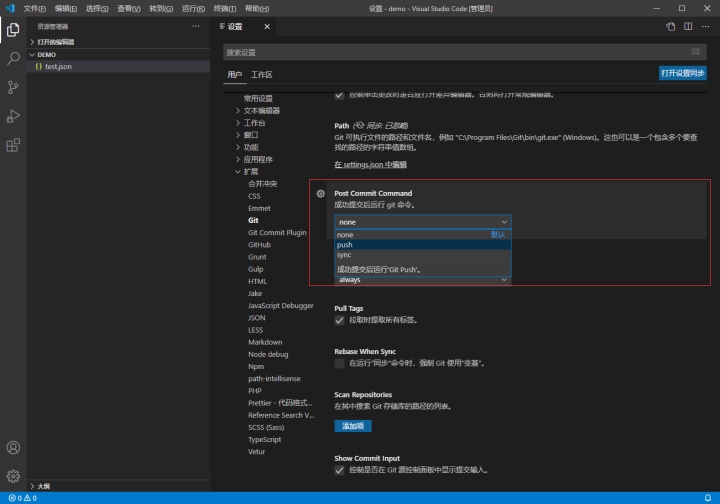The width and height of the screenshot is (720, 504).
Task: Expand 功能 settings category
Action: click(x=247, y=147)
